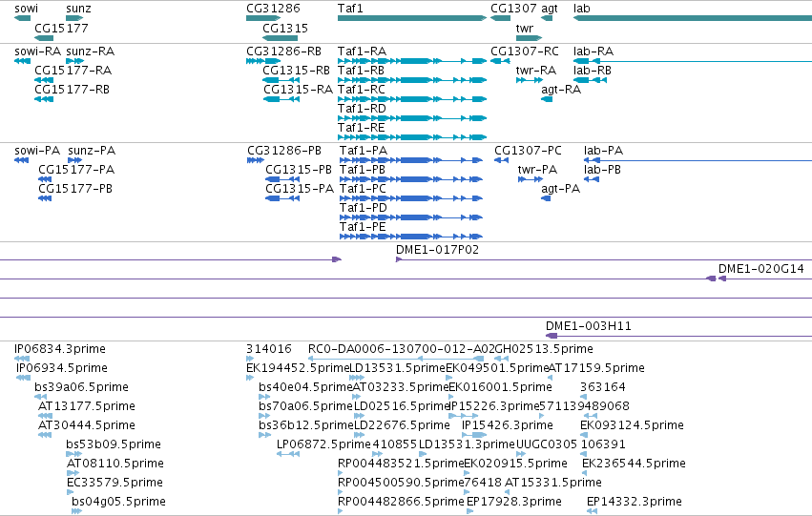Select transcript sunz-RA

(x=91, y=52)
